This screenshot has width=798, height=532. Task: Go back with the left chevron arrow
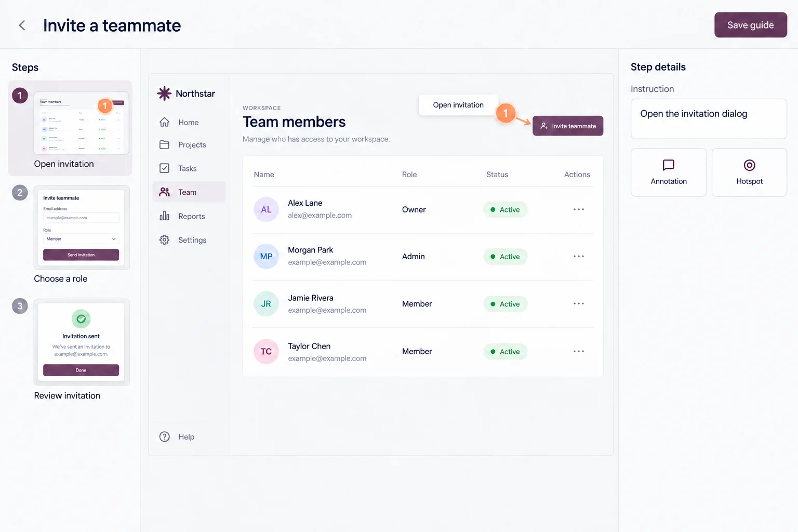coord(22,25)
